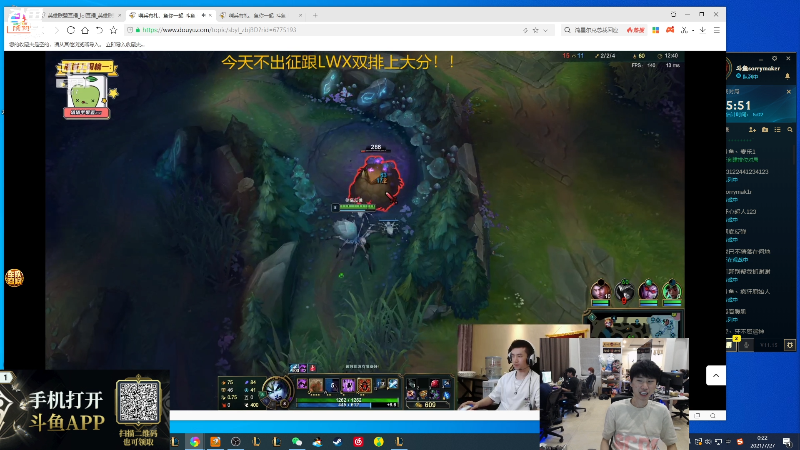Click the third teammate portrait above minimap

click(x=648, y=291)
